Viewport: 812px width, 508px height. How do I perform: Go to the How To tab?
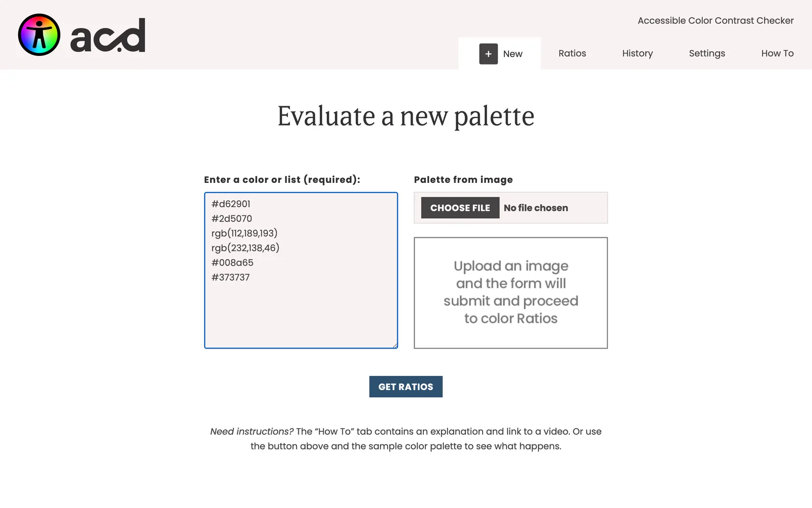777,53
